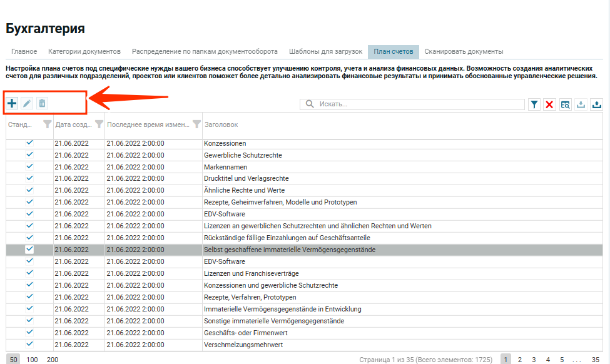Click the pencil edit icon
Viewport: 610px width, 364px height.
point(27,103)
